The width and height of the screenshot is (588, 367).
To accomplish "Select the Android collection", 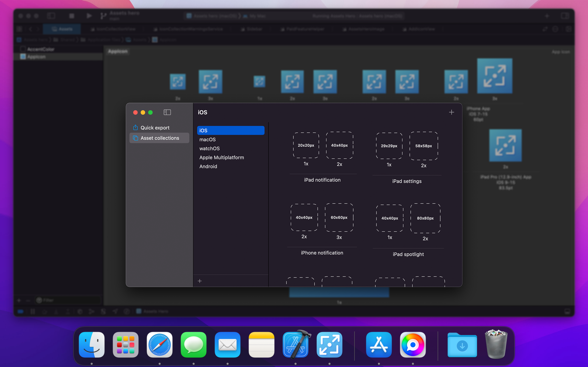I will 208,166.
